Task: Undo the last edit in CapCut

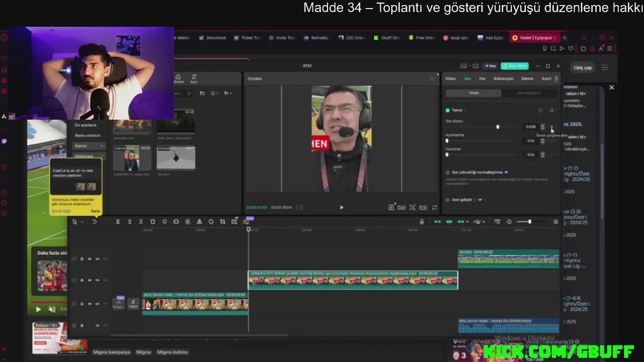Action: coord(94,222)
